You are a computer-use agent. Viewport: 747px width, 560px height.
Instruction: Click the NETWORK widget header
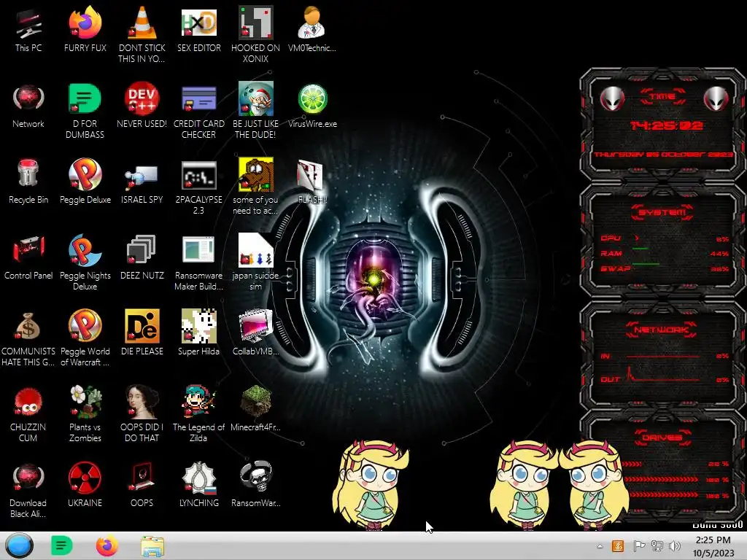tap(662, 330)
